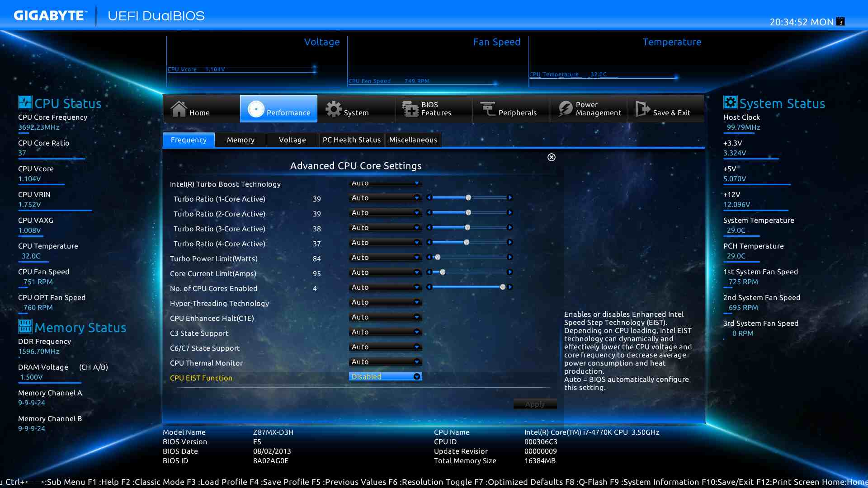Open BIOS Features chip icon
The height and width of the screenshot is (488, 868).
(x=410, y=109)
